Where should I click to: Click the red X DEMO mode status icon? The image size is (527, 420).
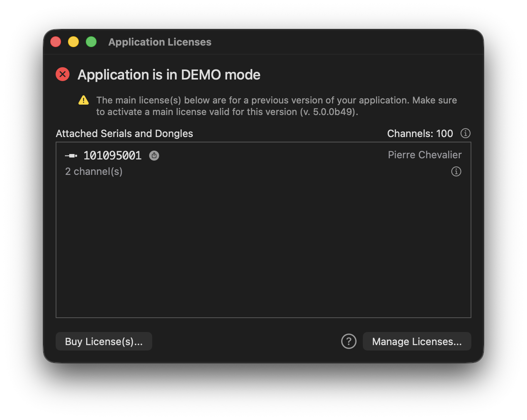(63, 74)
